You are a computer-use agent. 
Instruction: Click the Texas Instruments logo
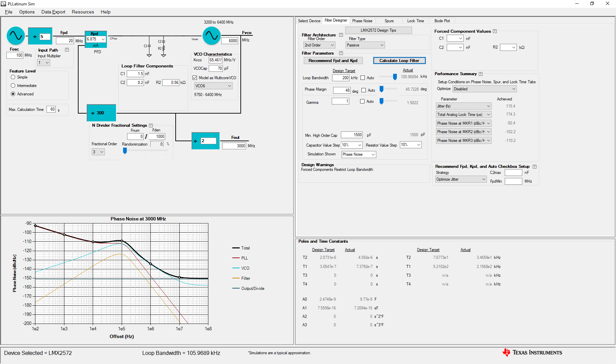[532, 353]
